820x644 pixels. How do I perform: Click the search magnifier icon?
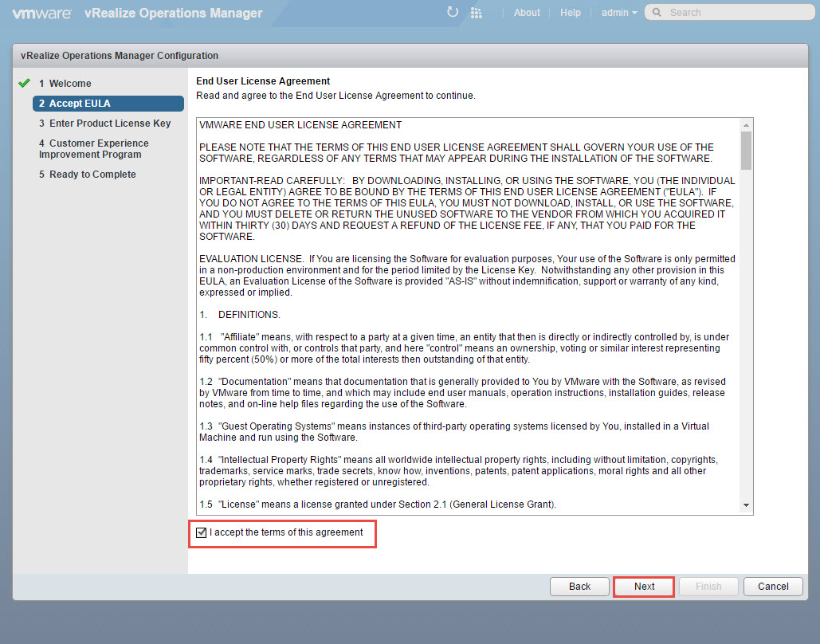(657, 13)
